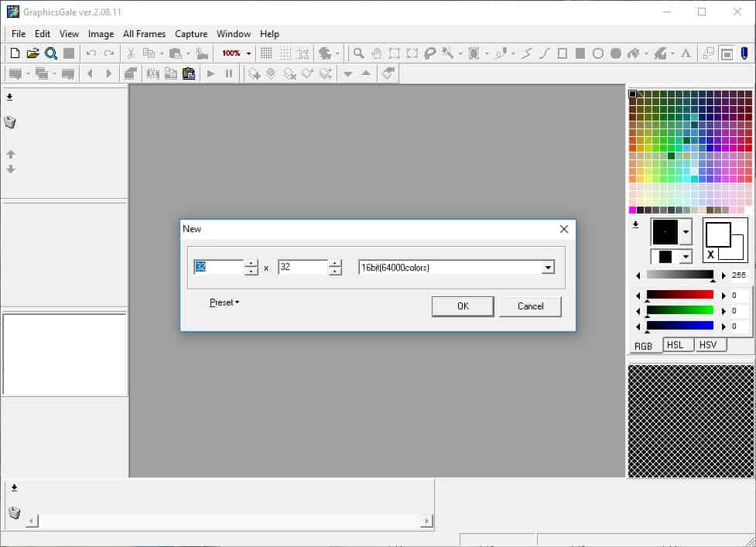Image resolution: width=756 pixels, height=547 pixels.
Task: Open the primary black color dropdown arrow
Action: point(686,232)
